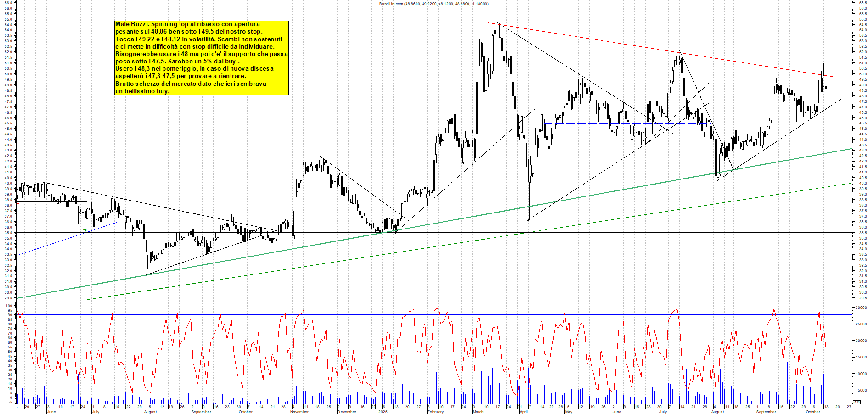
Task: Click the March label on time axis
Action: pos(478,412)
